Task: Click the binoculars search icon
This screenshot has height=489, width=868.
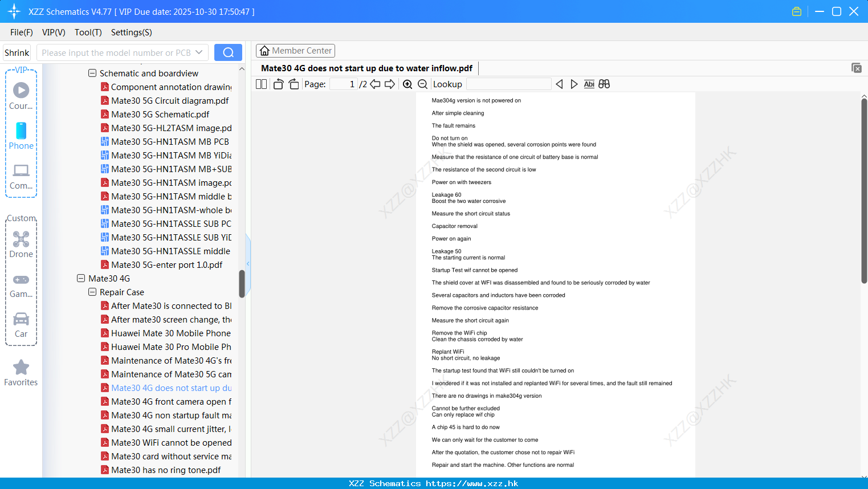Action: coord(604,84)
